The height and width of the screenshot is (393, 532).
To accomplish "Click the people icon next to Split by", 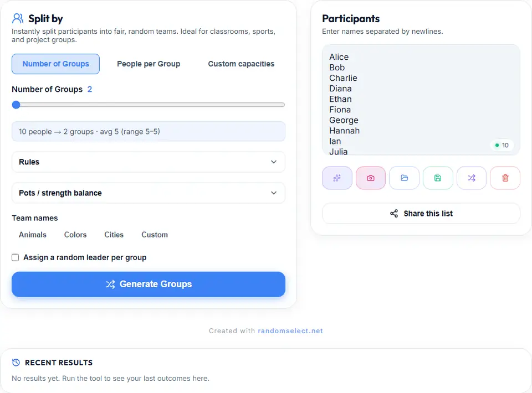I will [18, 18].
